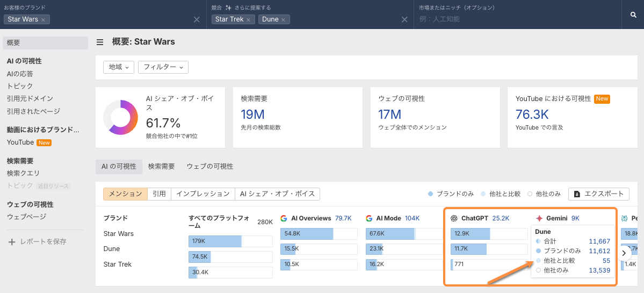Clear all competitors field with X icon

(x=404, y=19)
